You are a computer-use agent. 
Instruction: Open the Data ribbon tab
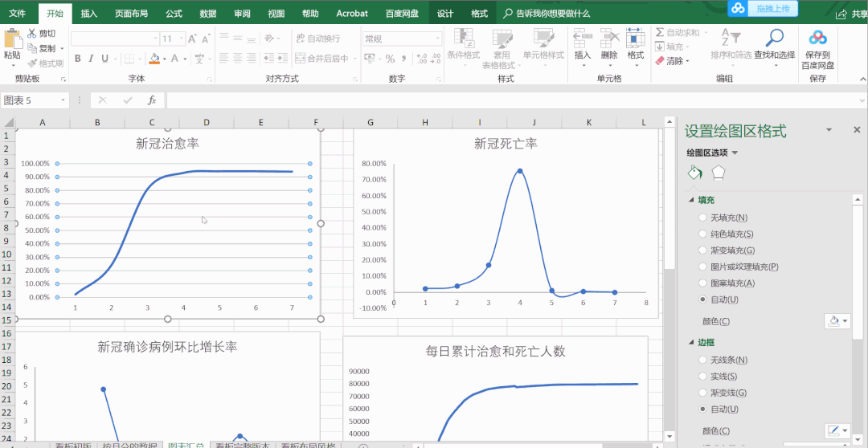(208, 14)
